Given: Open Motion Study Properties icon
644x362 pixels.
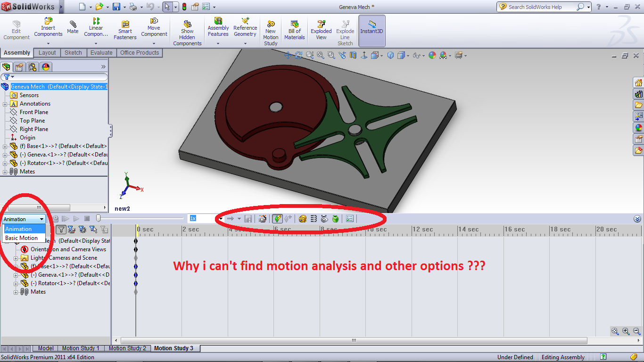Looking at the screenshot, I should [x=349, y=219].
